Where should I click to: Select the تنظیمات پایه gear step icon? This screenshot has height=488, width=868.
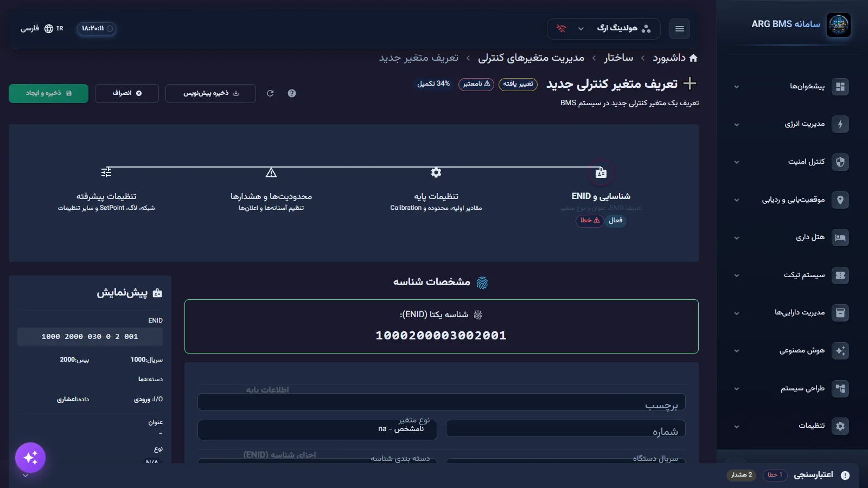coord(436,172)
